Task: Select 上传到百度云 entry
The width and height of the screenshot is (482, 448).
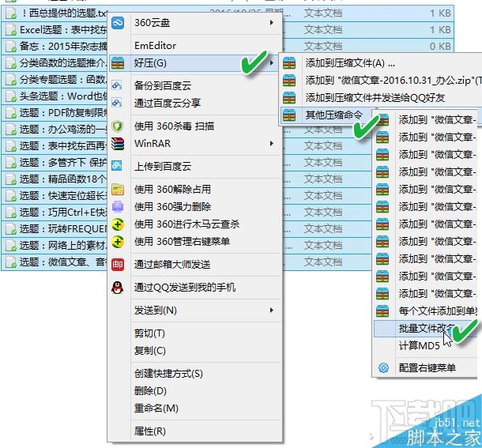Action: point(163,166)
